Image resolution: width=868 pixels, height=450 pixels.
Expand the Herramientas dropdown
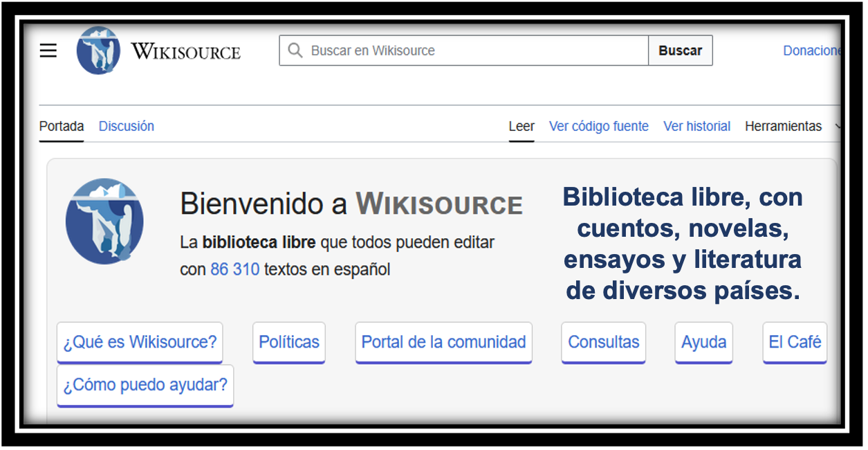(792, 126)
